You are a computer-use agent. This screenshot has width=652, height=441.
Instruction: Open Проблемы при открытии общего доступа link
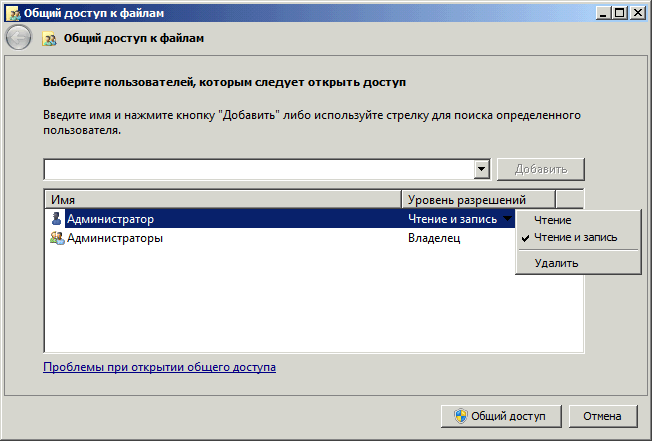click(x=159, y=367)
